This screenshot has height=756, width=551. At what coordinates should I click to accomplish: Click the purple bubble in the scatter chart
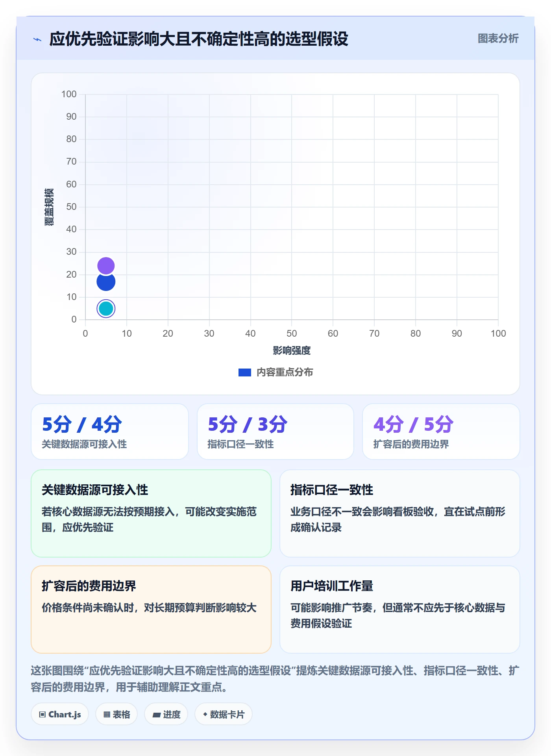coord(106,266)
